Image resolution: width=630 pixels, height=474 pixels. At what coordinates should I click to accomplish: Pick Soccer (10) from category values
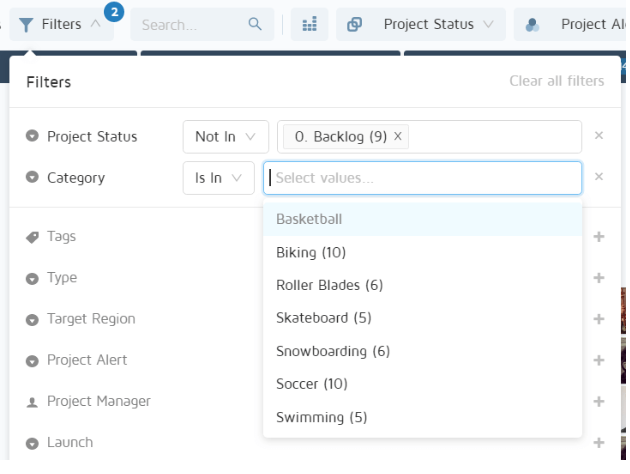pyautogui.click(x=311, y=384)
